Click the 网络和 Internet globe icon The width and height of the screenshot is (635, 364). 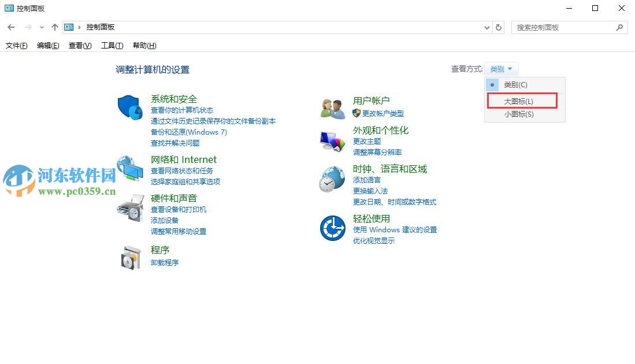[129, 168]
